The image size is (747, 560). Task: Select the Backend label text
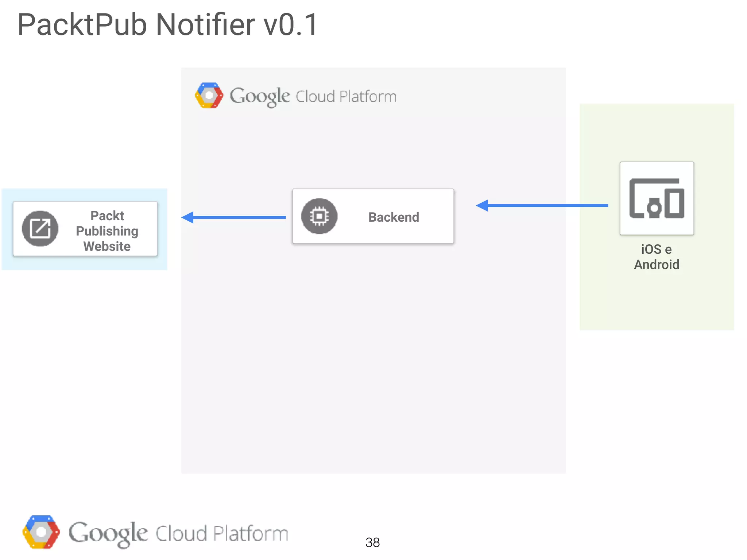[x=394, y=217]
